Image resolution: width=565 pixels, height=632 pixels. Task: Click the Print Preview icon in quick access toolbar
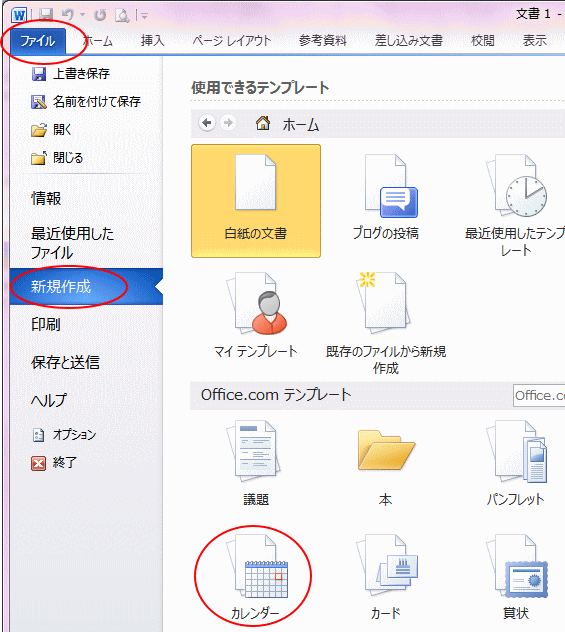[122, 15]
